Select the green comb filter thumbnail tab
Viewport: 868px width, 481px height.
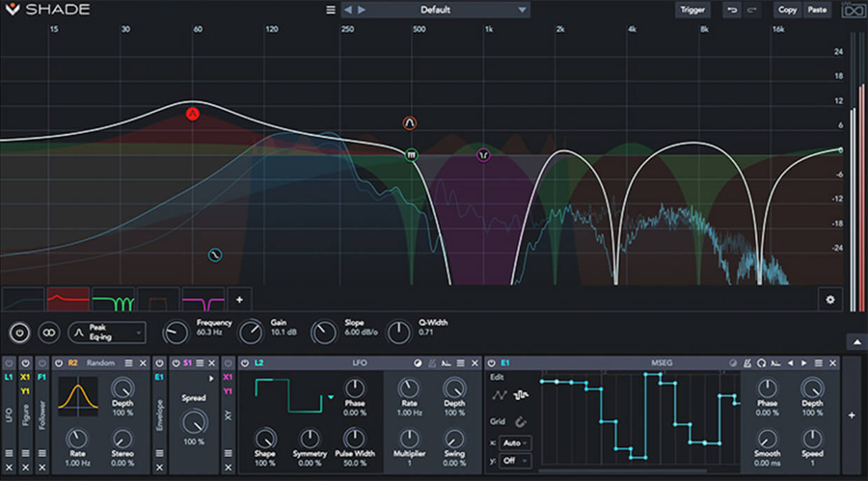click(113, 300)
